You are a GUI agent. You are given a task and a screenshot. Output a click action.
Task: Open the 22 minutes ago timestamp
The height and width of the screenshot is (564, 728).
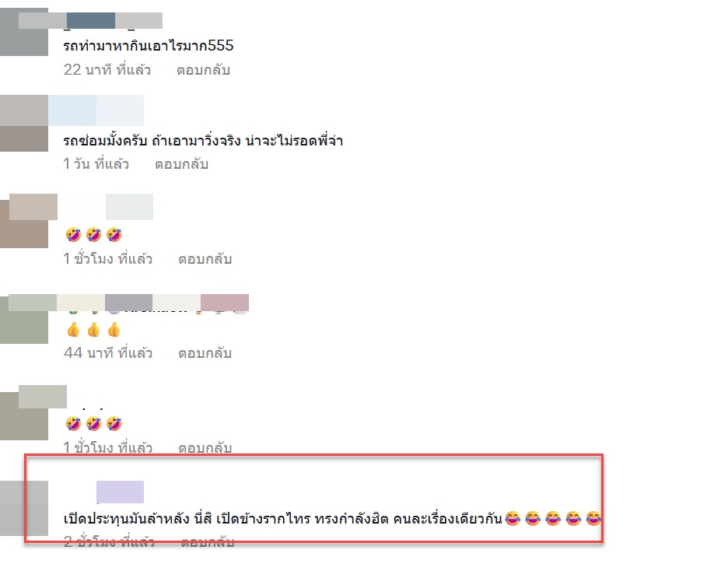pos(107,70)
